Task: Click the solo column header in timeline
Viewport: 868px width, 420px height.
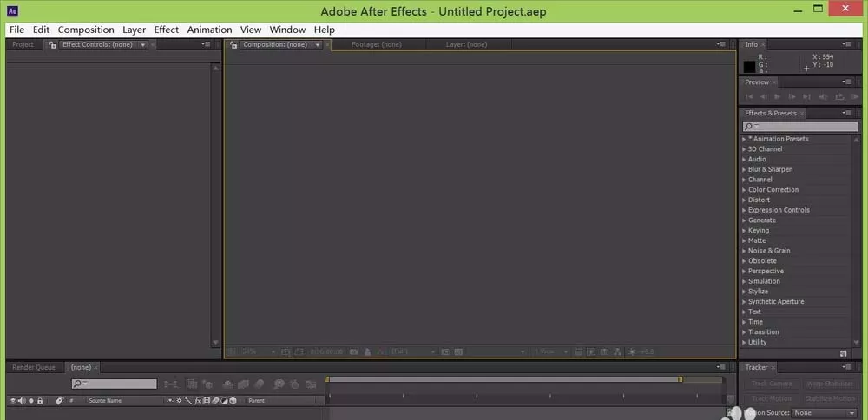Action: point(31,401)
